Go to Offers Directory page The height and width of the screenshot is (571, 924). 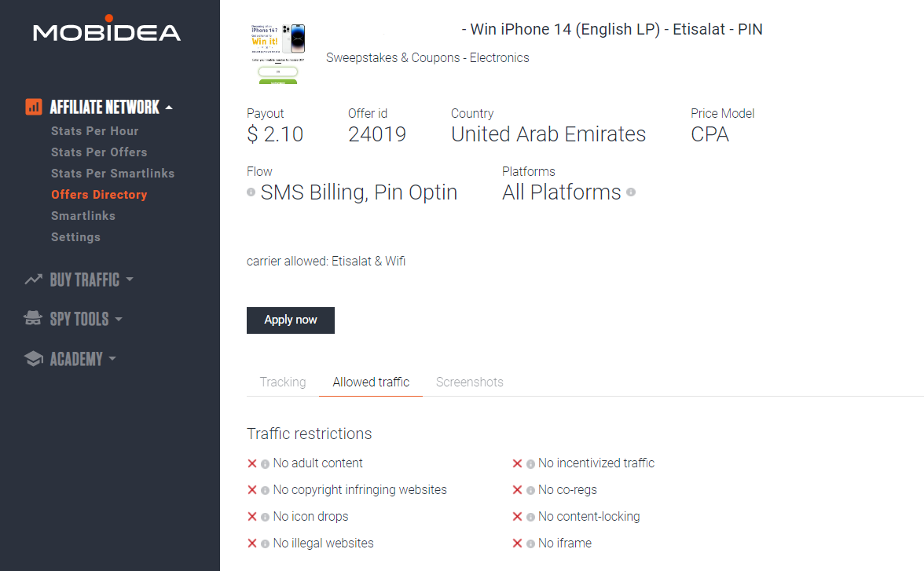[99, 195]
